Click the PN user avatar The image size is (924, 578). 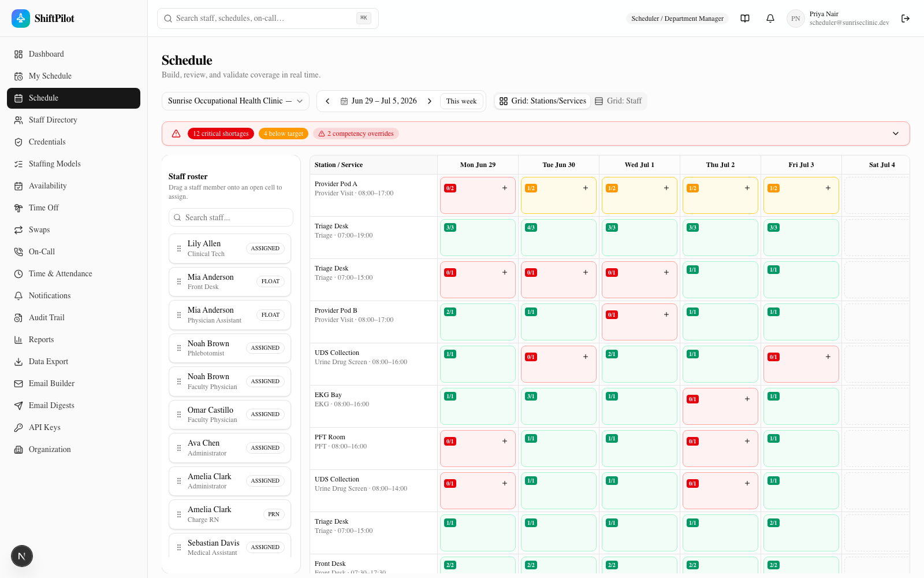tap(796, 18)
